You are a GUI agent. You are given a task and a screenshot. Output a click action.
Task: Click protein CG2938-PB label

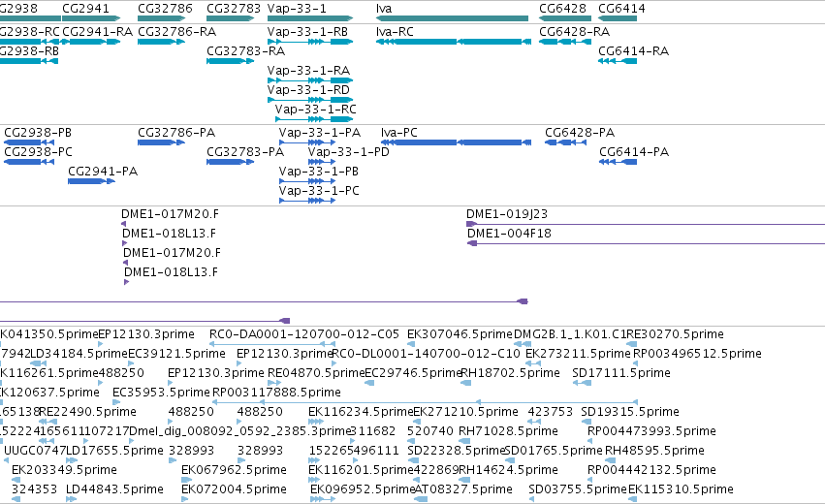pos(38,133)
